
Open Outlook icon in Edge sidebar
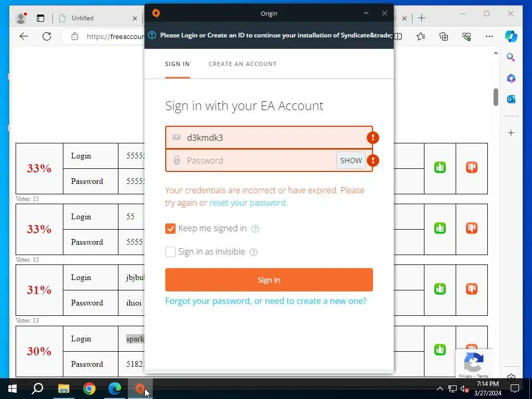coord(511,99)
